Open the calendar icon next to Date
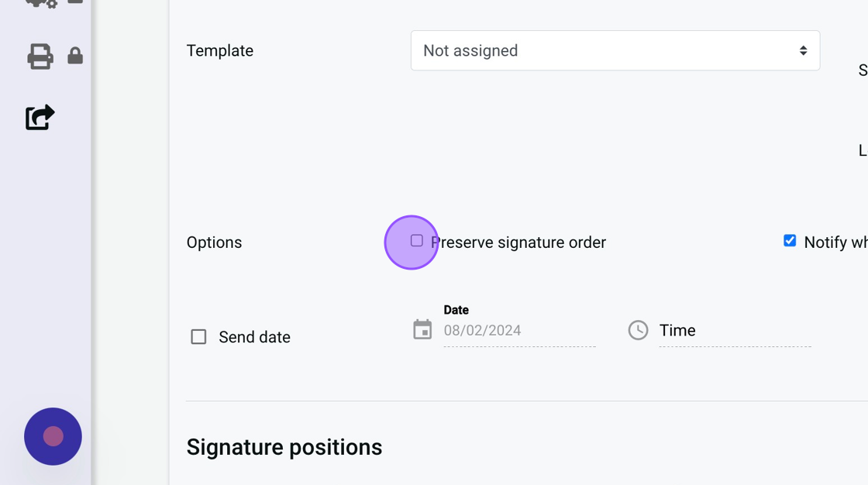 point(422,330)
